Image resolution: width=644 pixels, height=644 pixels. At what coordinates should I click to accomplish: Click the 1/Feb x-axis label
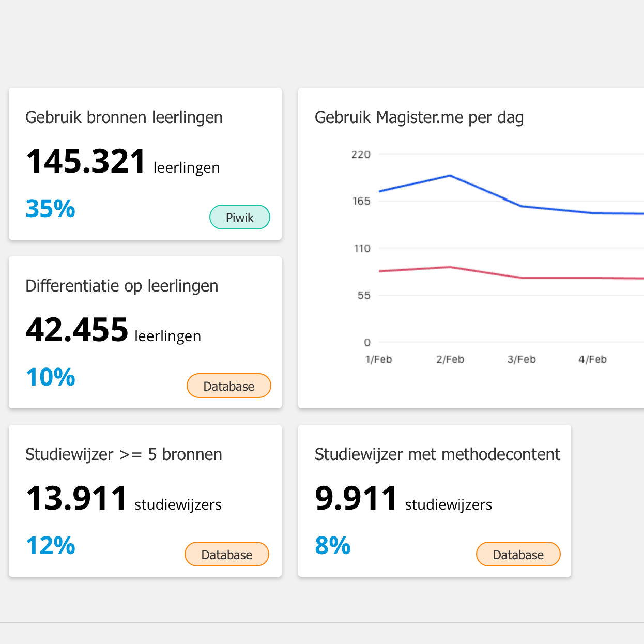tap(379, 359)
